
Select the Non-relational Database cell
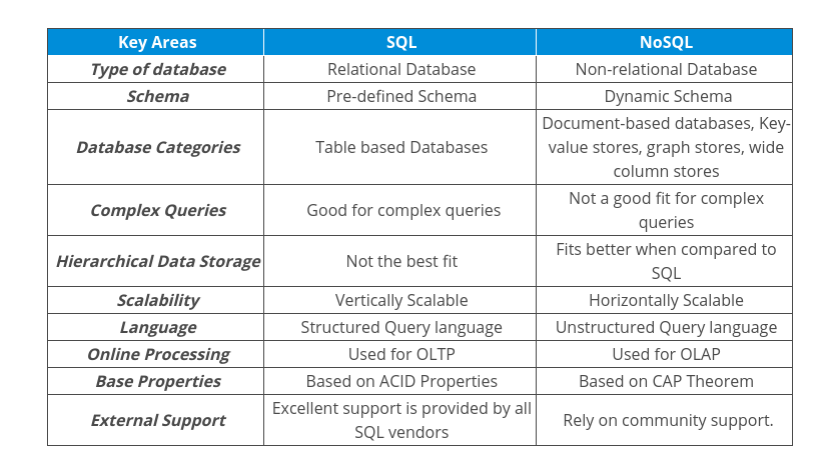665,69
